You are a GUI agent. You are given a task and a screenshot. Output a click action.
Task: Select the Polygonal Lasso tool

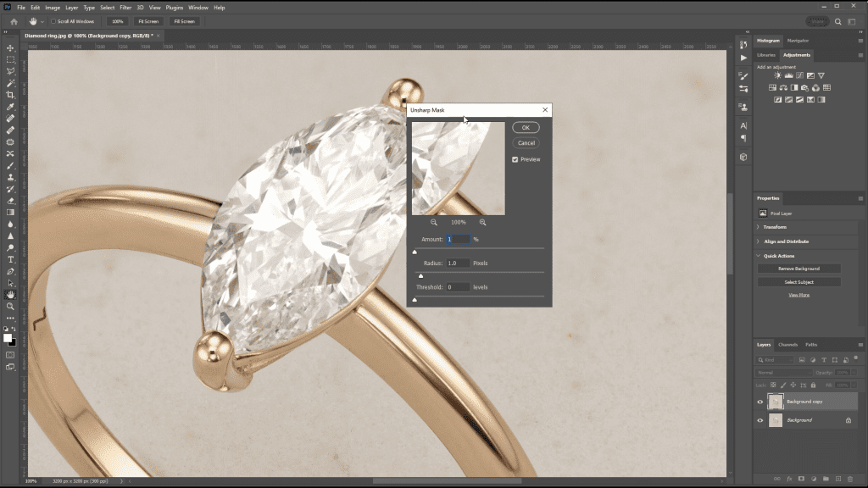click(10, 71)
